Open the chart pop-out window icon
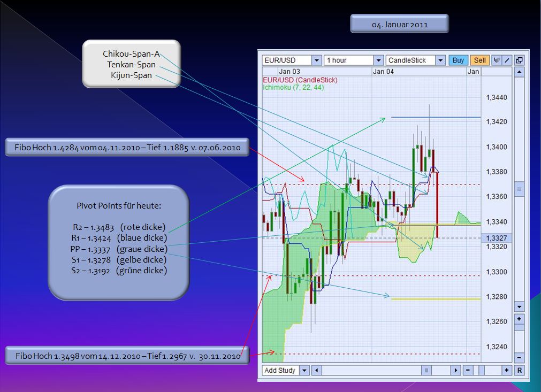 point(519,60)
